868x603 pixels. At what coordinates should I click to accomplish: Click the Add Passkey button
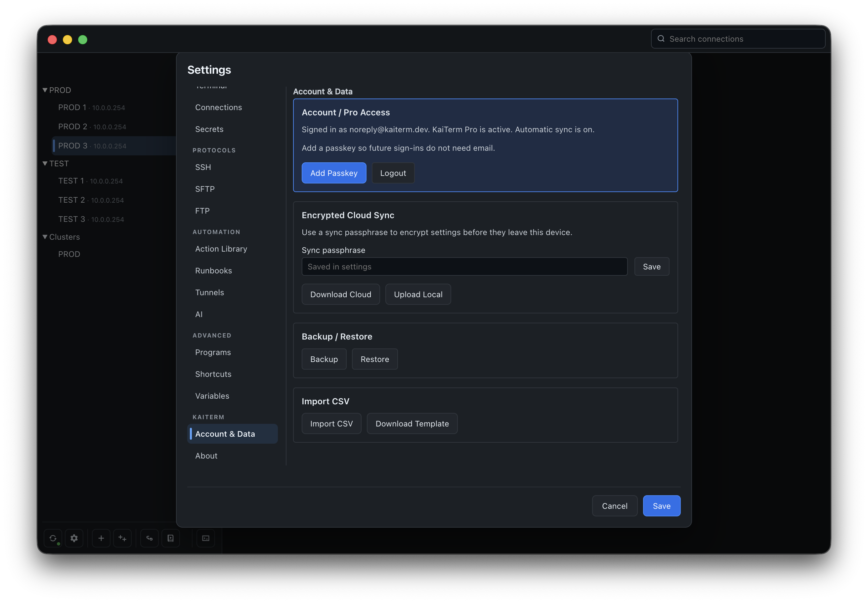(334, 173)
